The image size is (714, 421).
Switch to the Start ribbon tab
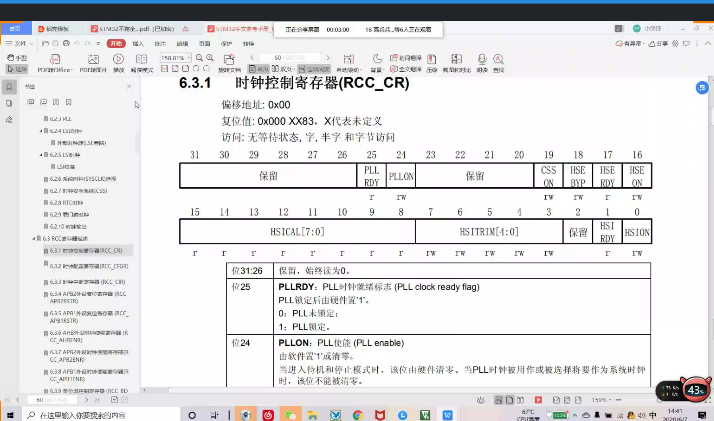(116, 45)
